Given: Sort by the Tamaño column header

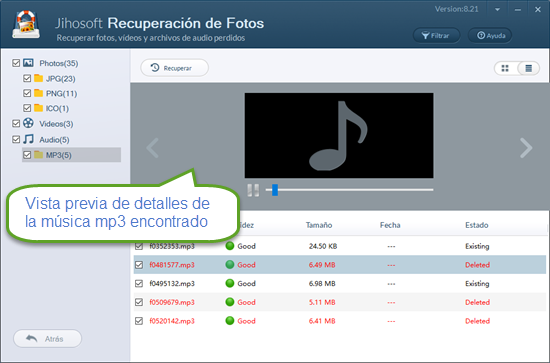Looking at the screenshot, I should click(318, 225).
